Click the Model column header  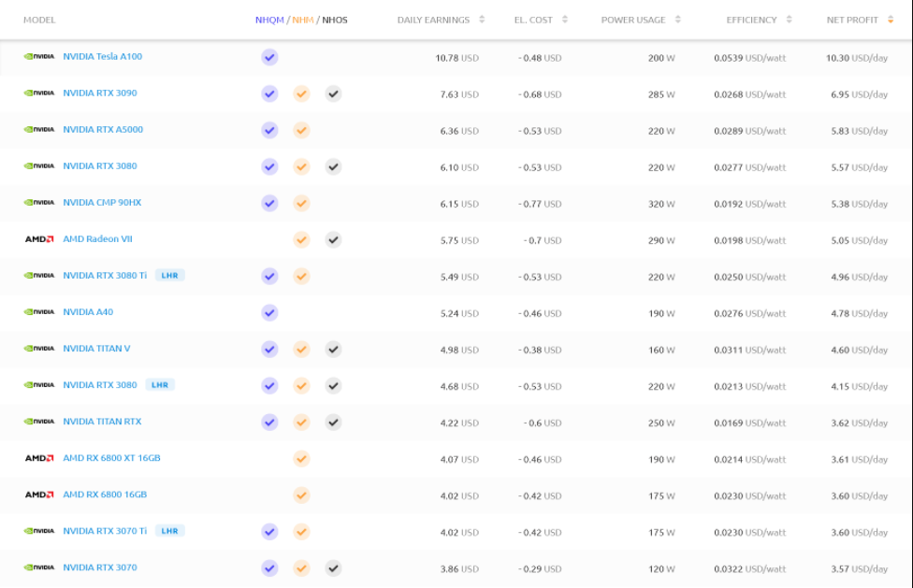[x=39, y=20]
